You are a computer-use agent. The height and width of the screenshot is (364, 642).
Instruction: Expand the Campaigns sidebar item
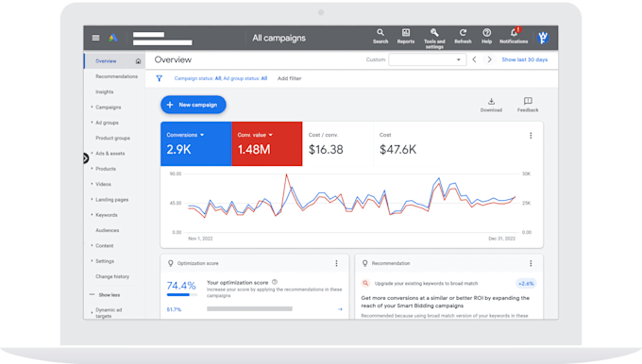pos(92,107)
